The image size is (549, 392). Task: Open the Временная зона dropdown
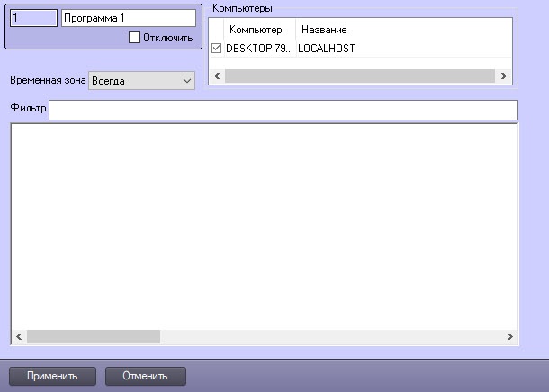(141, 81)
